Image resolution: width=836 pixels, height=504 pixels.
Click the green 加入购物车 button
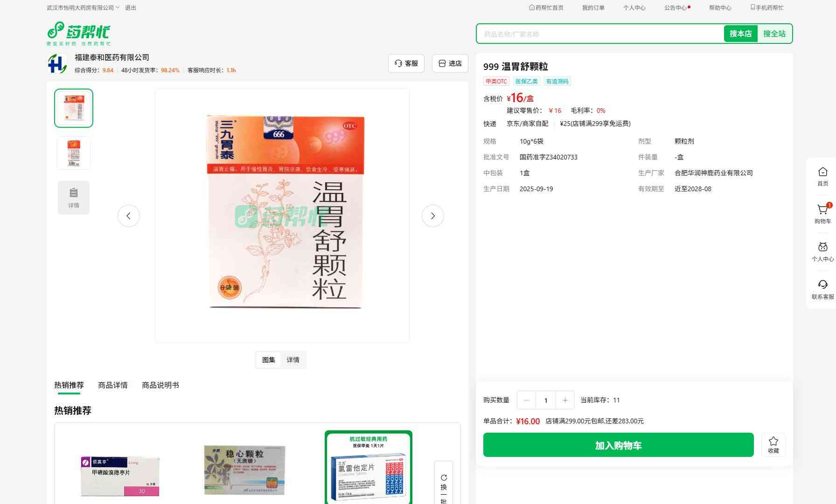click(x=618, y=445)
